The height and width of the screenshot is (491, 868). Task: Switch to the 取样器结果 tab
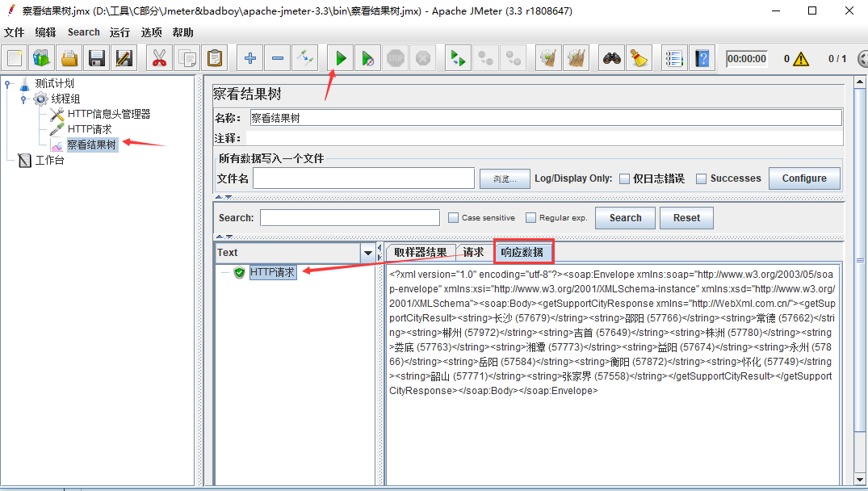[420, 253]
